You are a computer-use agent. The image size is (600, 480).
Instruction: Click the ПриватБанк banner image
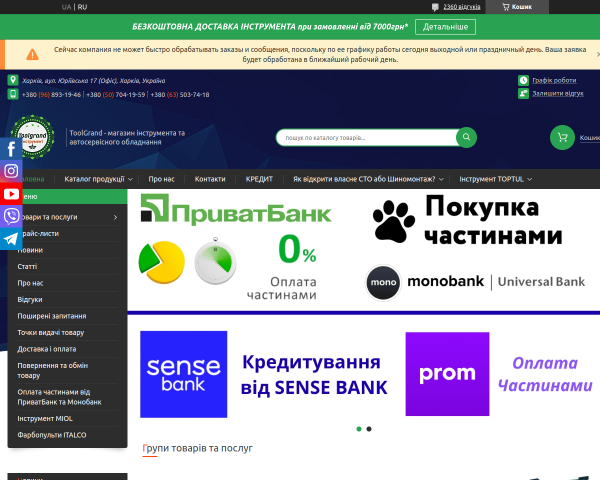tap(236, 209)
